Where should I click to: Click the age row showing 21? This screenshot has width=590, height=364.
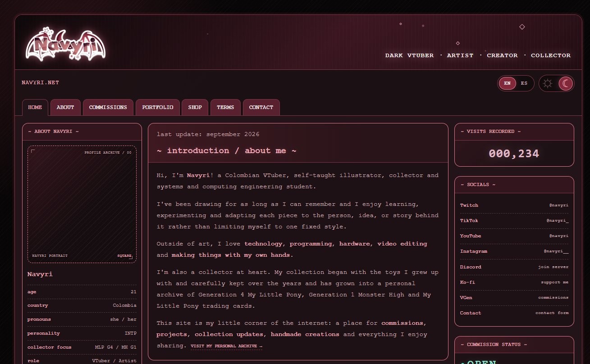pyautogui.click(x=82, y=292)
